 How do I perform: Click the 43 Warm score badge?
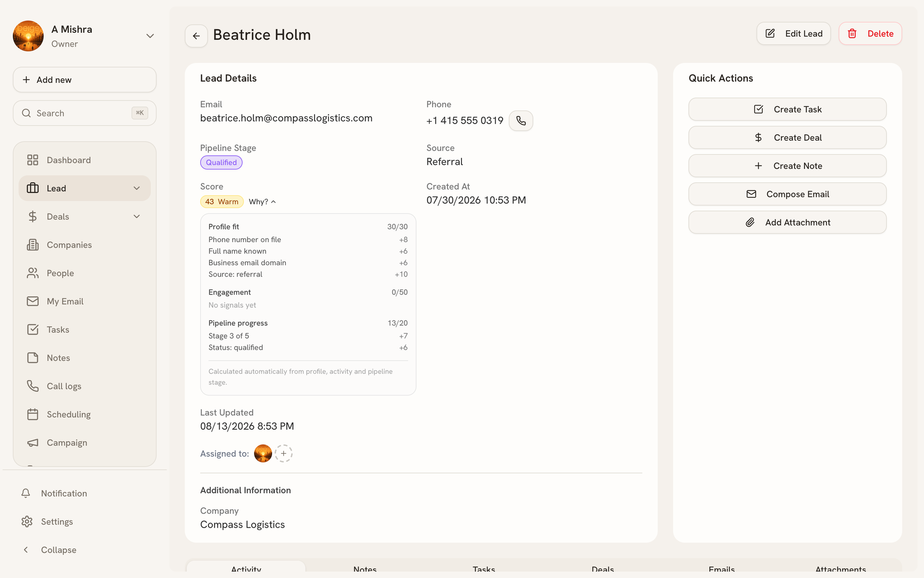click(222, 201)
